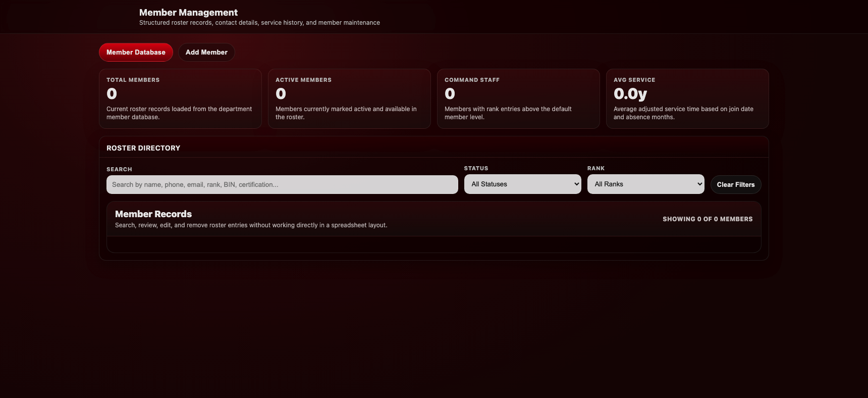
Task: Click the Member Records heading
Action: click(x=153, y=214)
